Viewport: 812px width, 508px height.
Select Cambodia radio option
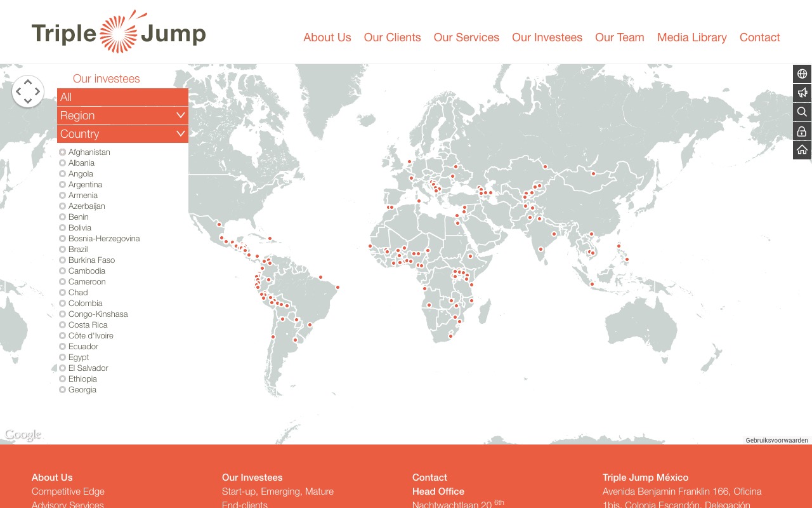click(62, 271)
